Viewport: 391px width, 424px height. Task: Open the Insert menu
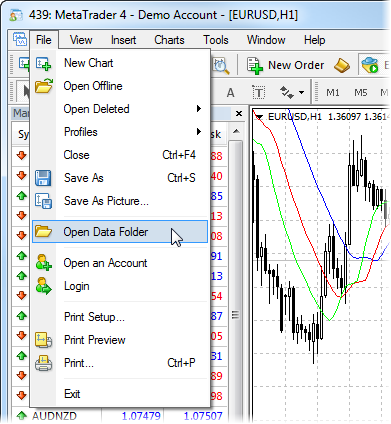pos(123,40)
